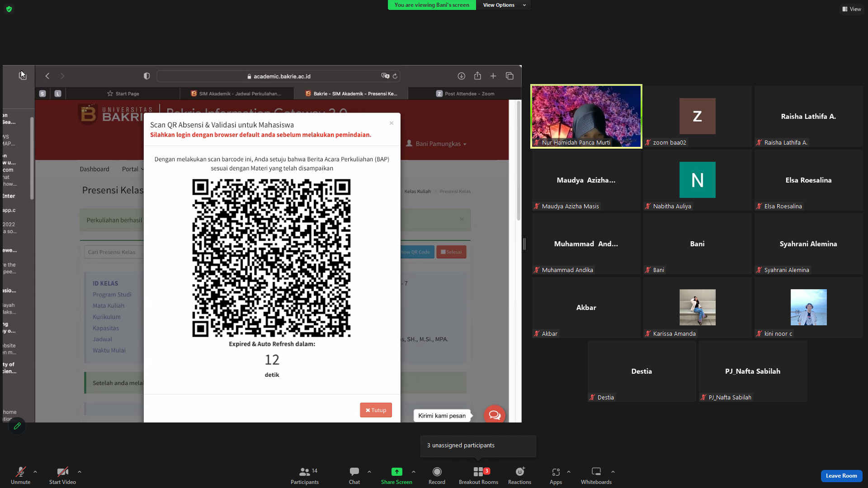Show Safari tab overview
This screenshot has height=488, width=868.
(509, 76)
